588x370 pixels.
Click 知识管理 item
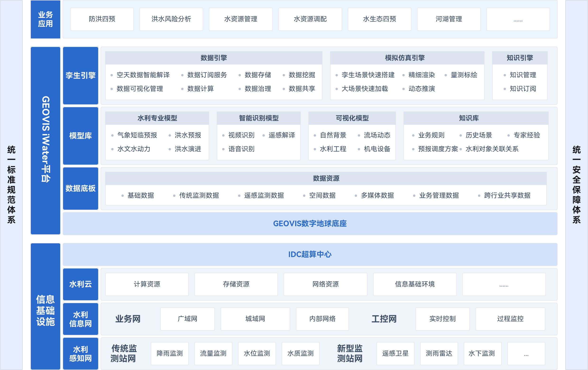click(523, 75)
